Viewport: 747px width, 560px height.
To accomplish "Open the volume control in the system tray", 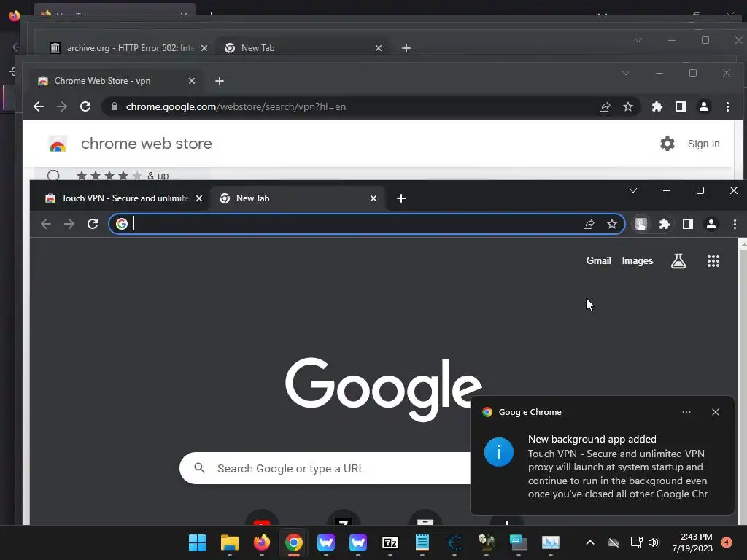I will click(654, 542).
